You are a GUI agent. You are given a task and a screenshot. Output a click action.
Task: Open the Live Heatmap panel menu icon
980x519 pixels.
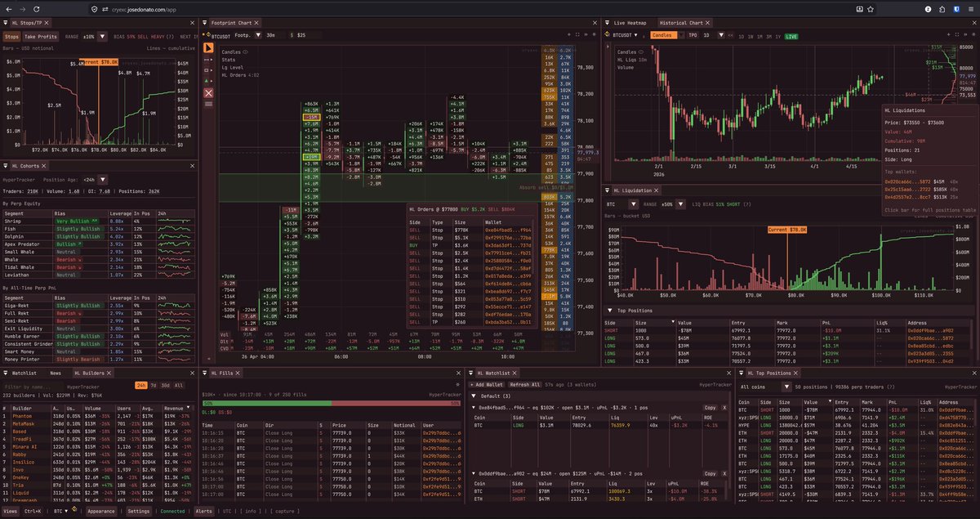[x=607, y=22]
